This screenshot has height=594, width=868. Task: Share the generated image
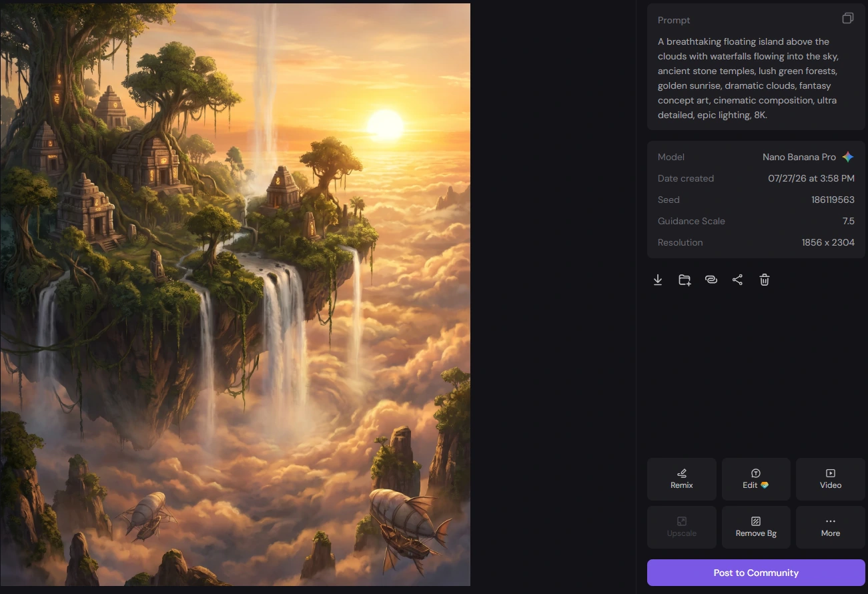tap(737, 280)
